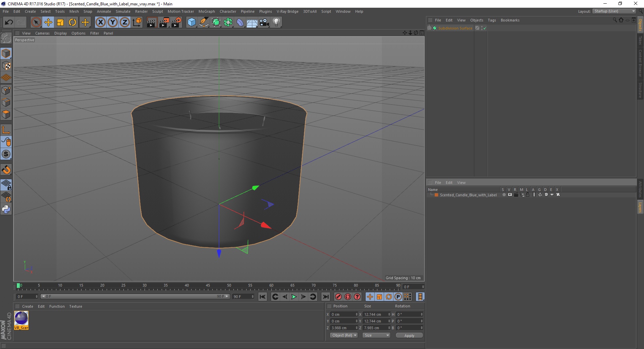Toggle X axis lock
Screen dimensions: 644x349
tap(100, 22)
